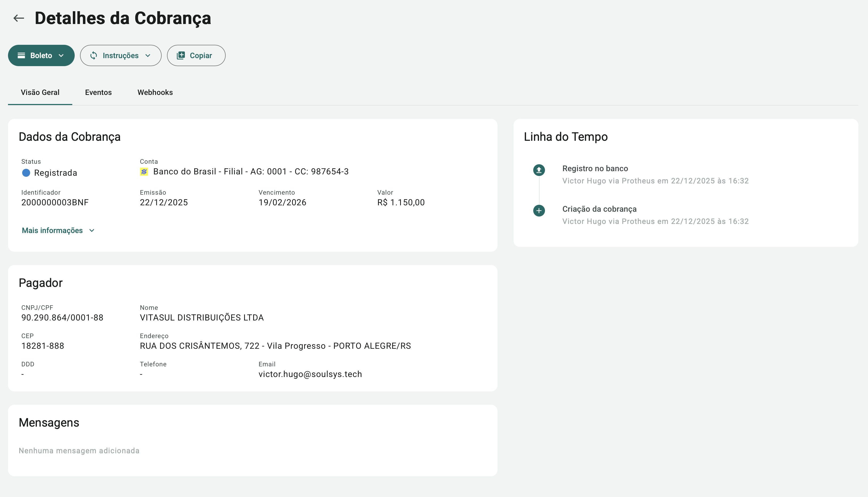Click the CNPJ number 90.290.864/0001-88

[62, 318]
